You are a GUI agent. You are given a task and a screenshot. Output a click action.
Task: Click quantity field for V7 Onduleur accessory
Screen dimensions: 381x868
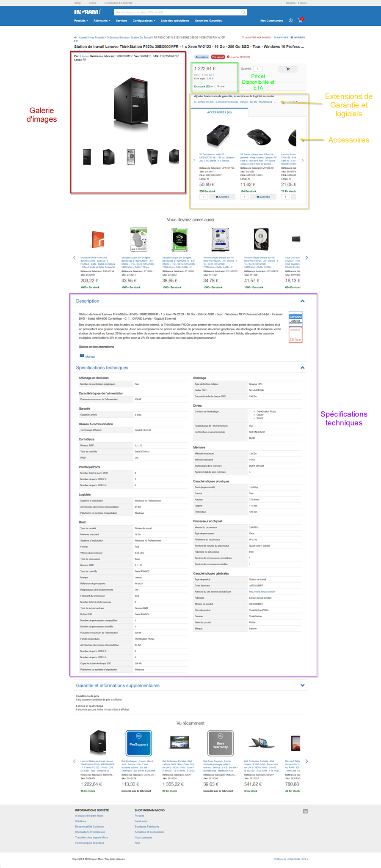point(204,197)
